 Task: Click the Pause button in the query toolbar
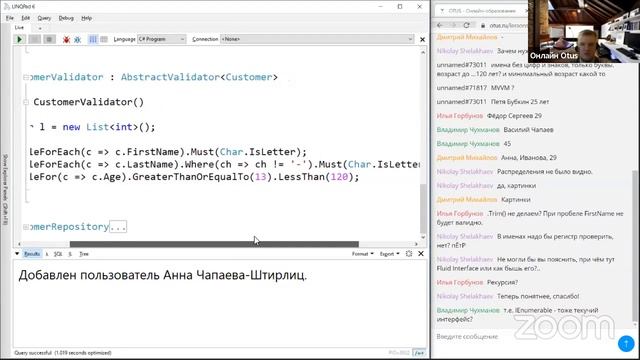coord(34,39)
